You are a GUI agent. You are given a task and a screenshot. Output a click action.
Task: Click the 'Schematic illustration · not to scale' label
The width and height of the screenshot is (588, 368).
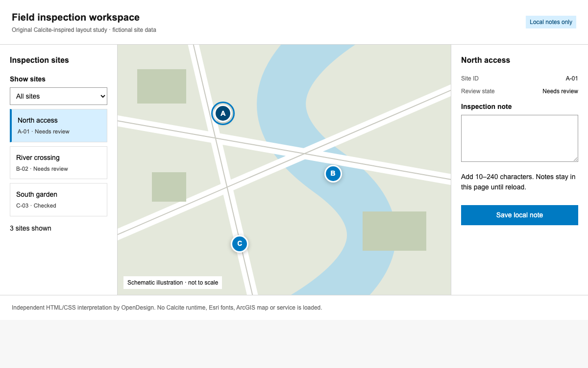[x=172, y=283]
